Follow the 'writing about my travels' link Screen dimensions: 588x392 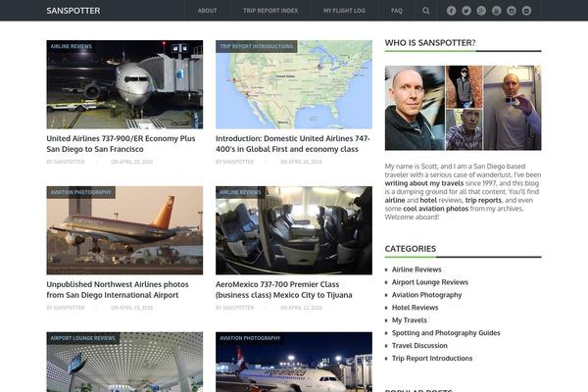click(x=424, y=183)
